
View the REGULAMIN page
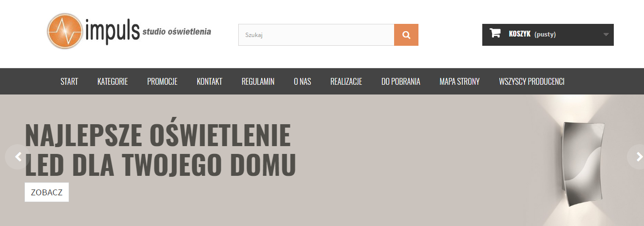point(258,82)
